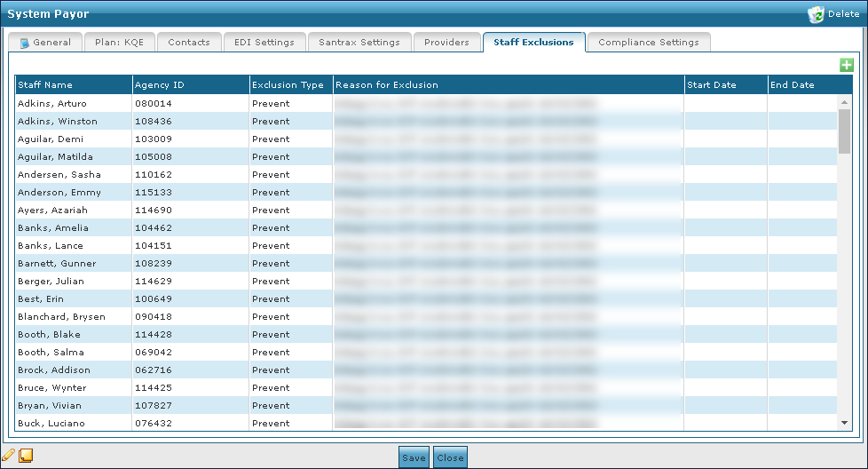Go to the Contacts tab
The width and height of the screenshot is (868, 469).
click(x=189, y=43)
